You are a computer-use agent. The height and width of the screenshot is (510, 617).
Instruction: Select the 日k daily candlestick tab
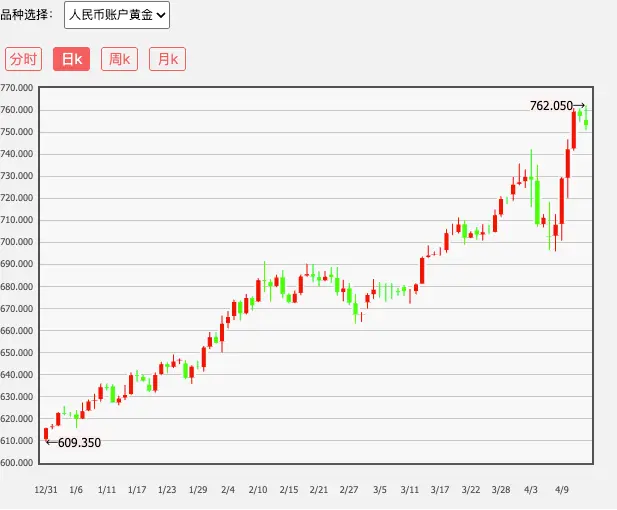pos(71,59)
